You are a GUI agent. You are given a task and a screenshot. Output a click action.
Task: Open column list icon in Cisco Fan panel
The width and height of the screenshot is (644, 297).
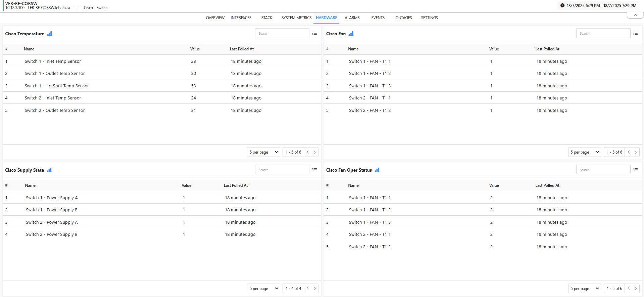tap(635, 33)
